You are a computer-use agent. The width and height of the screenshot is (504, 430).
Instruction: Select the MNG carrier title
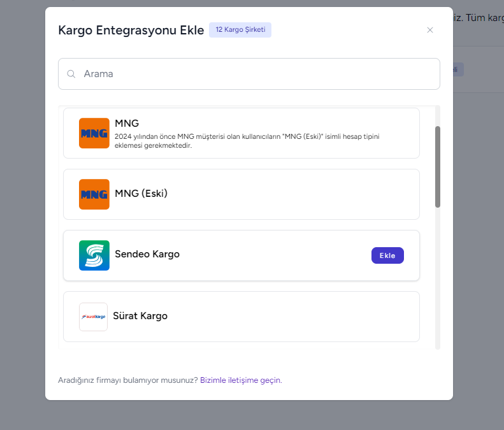127,123
